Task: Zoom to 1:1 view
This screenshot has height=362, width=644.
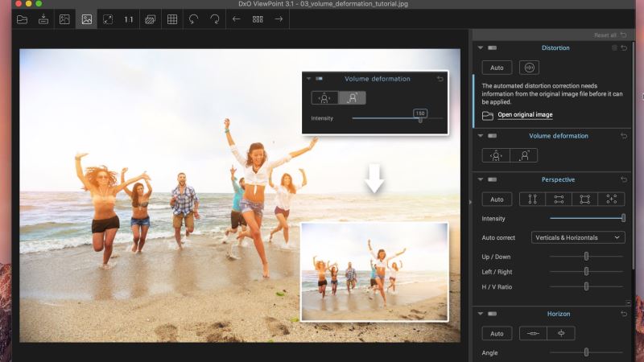Action: 129,19
